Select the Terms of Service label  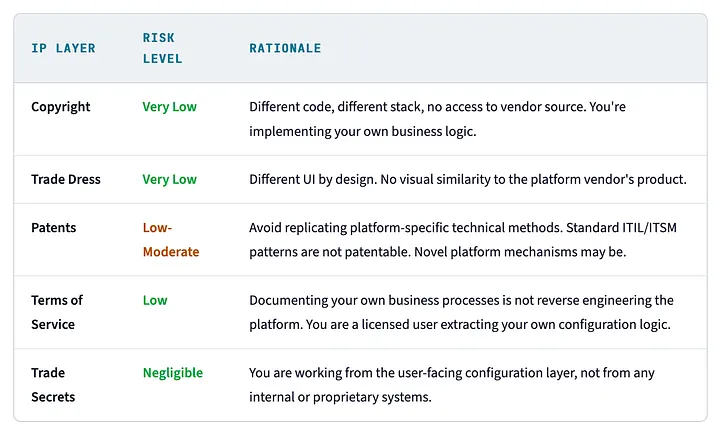click(x=57, y=312)
